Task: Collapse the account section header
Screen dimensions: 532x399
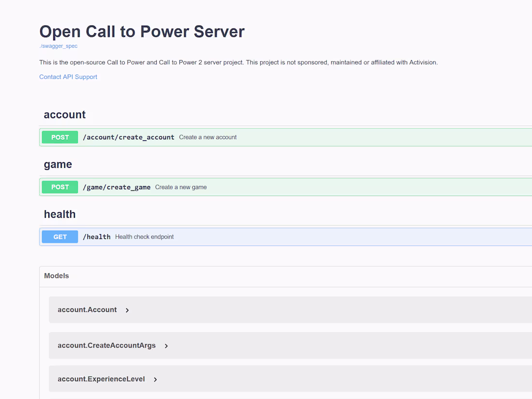Action: pyautogui.click(x=64, y=115)
